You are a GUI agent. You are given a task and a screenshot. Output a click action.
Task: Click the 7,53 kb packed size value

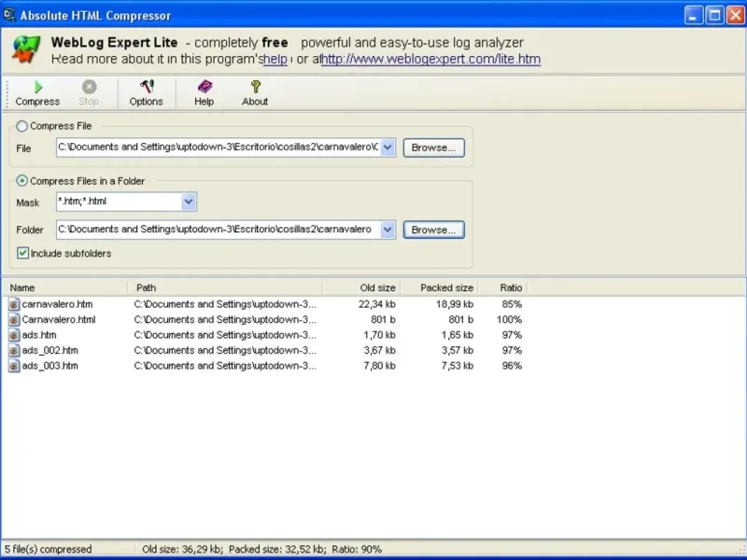pyautogui.click(x=457, y=366)
